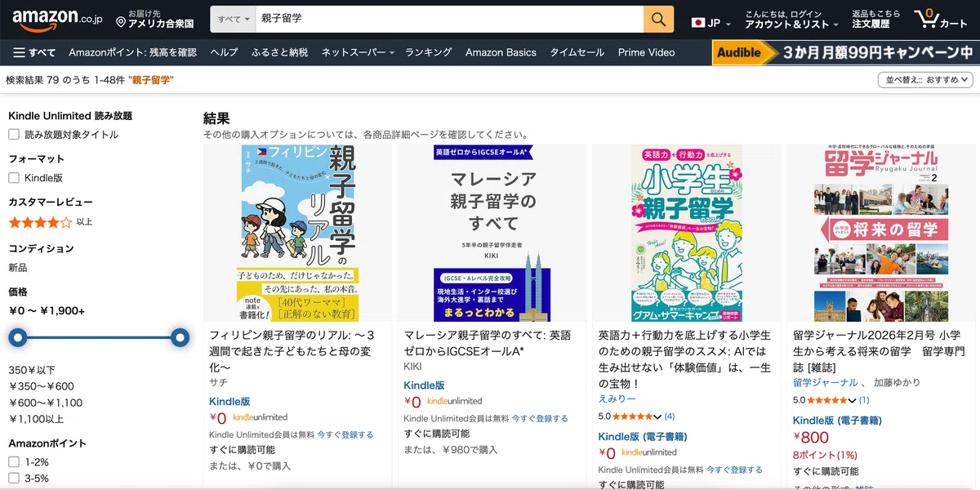Open 留学ジャーナル magazine cover

[x=881, y=234]
